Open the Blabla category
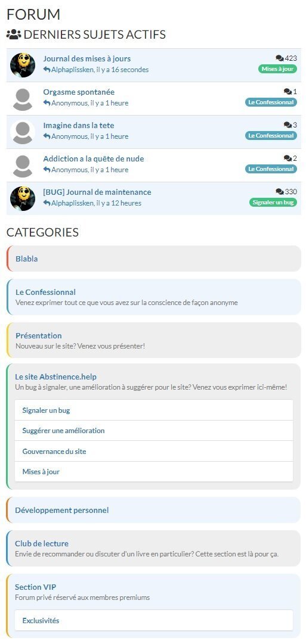 click(27, 259)
